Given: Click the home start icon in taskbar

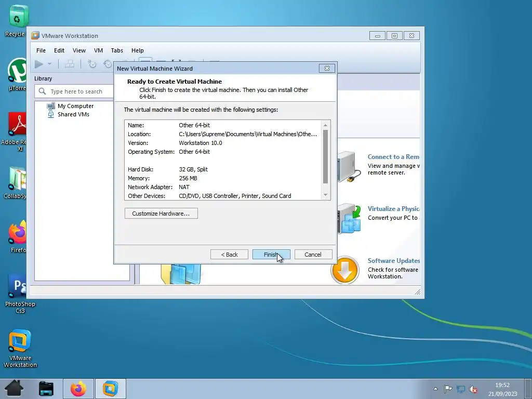Looking at the screenshot, I should pyautogui.click(x=14, y=389).
